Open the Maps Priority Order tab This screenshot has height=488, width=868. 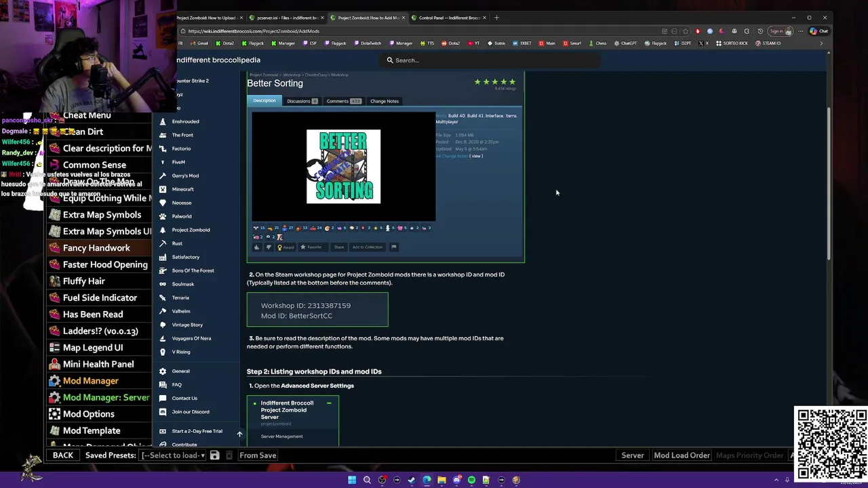click(749, 455)
